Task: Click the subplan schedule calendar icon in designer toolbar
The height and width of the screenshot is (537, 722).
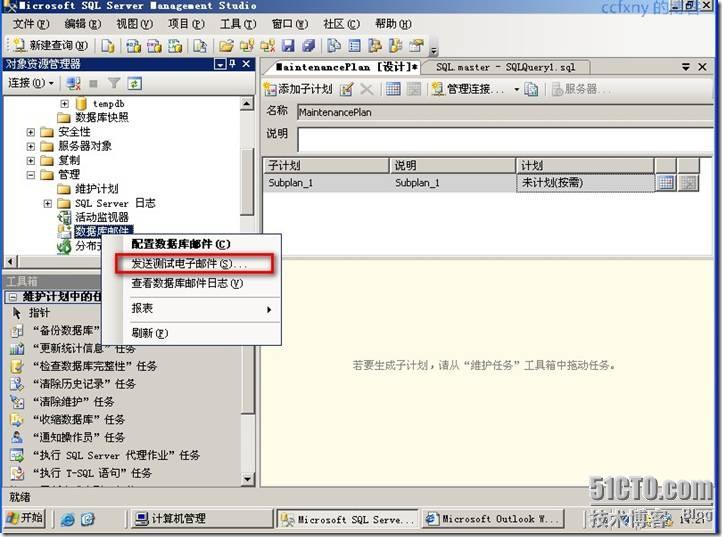Action: click(393, 89)
